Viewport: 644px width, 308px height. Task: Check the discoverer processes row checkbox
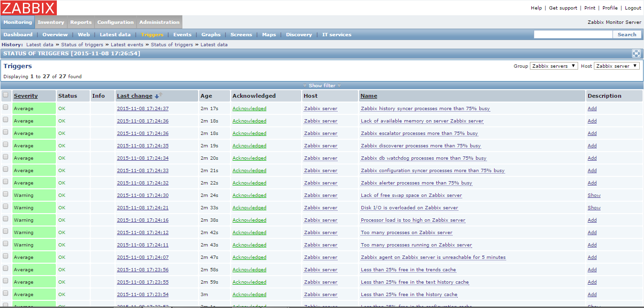tap(6, 144)
